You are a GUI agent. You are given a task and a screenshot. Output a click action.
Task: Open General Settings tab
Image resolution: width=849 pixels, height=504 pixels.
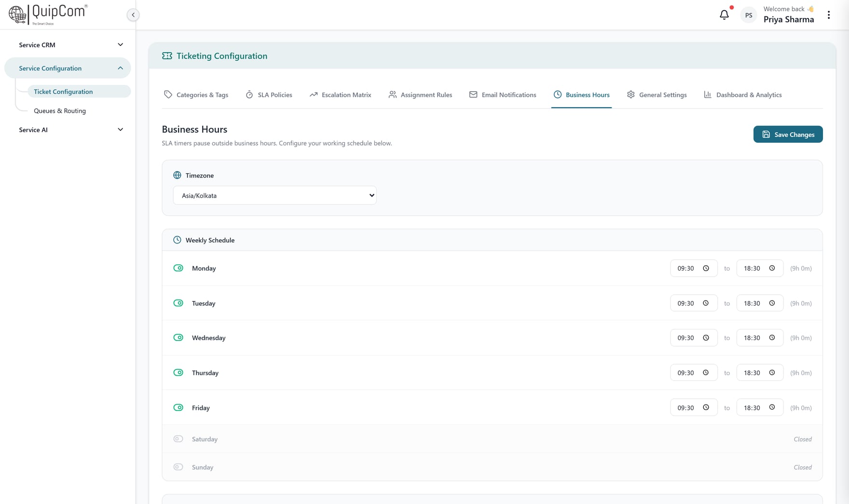pos(657,95)
